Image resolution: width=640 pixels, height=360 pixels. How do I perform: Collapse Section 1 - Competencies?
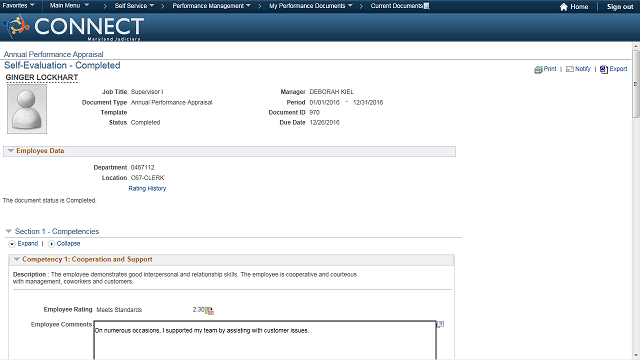tap(9, 231)
